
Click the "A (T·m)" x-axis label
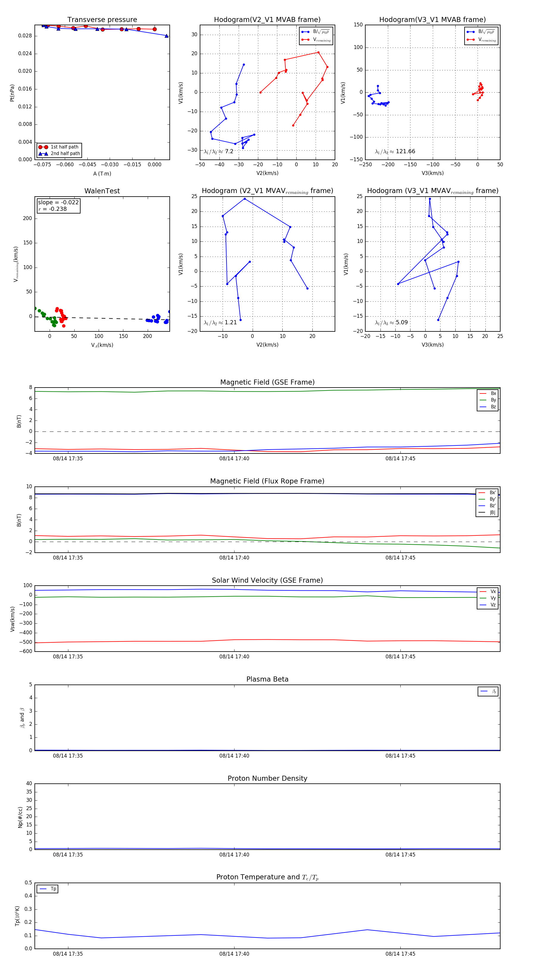pos(102,173)
